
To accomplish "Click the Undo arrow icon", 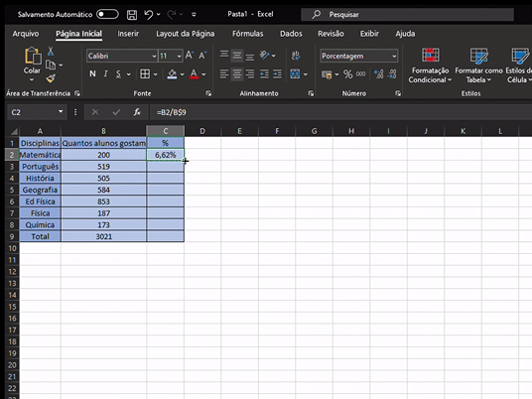I will [149, 15].
